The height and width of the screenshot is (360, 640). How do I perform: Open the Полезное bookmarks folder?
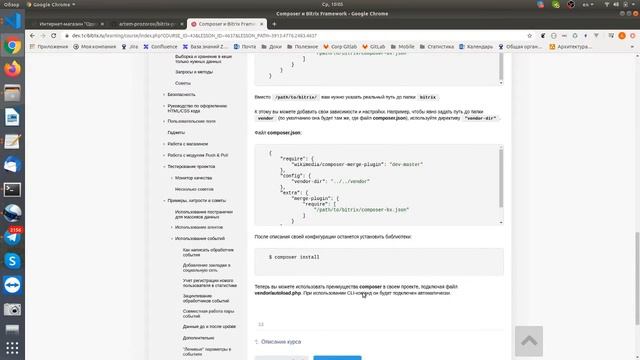pos(302,47)
